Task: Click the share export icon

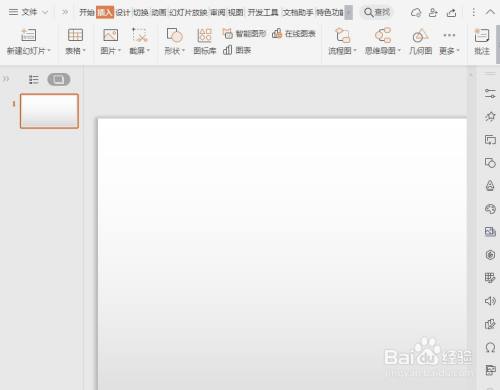Action: [x=451, y=13]
